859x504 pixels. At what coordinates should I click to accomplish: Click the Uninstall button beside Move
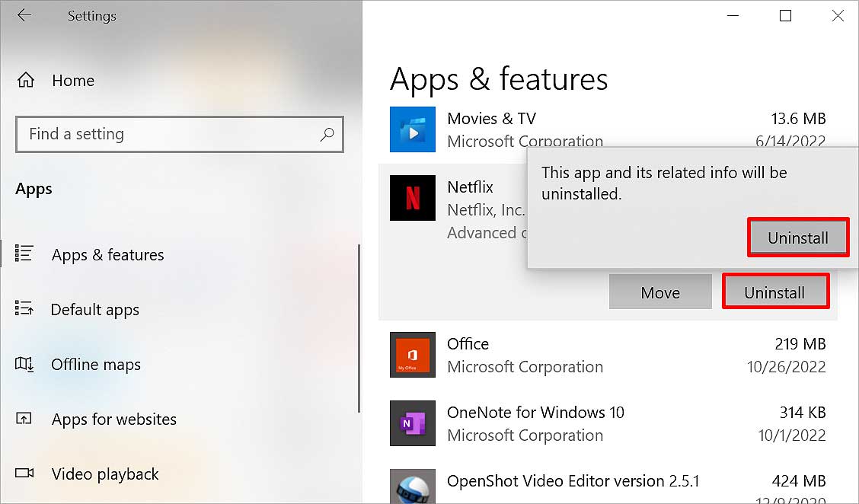coord(775,292)
